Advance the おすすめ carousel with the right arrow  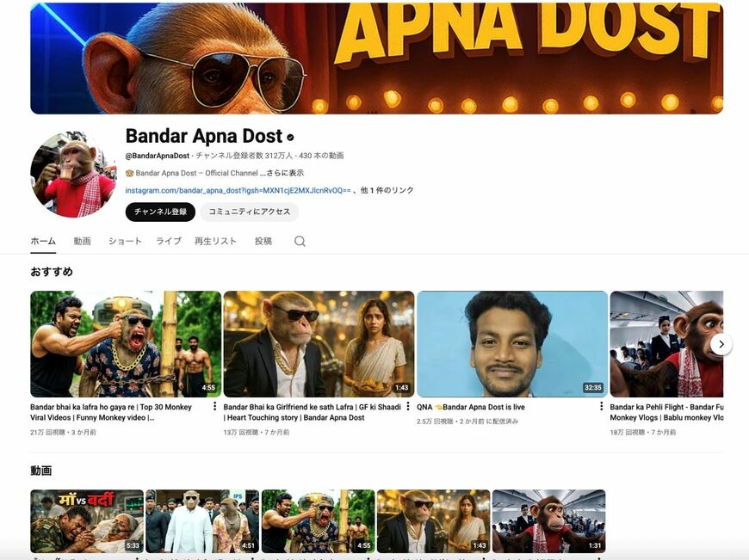click(x=721, y=343)
